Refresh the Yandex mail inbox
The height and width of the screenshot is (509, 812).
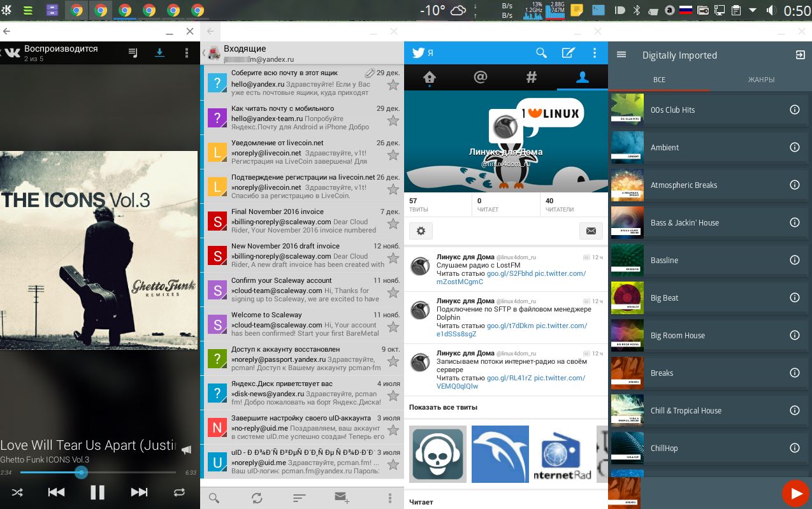point(257,498)
